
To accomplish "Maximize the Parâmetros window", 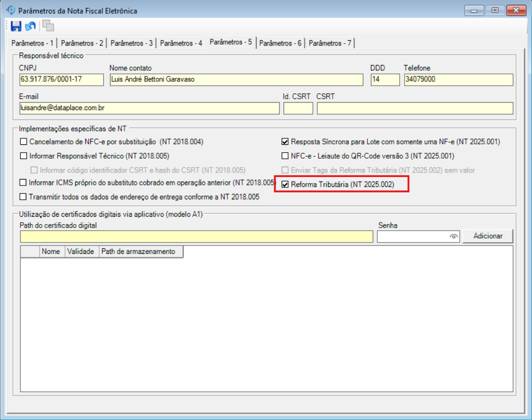I will point(495,10).
